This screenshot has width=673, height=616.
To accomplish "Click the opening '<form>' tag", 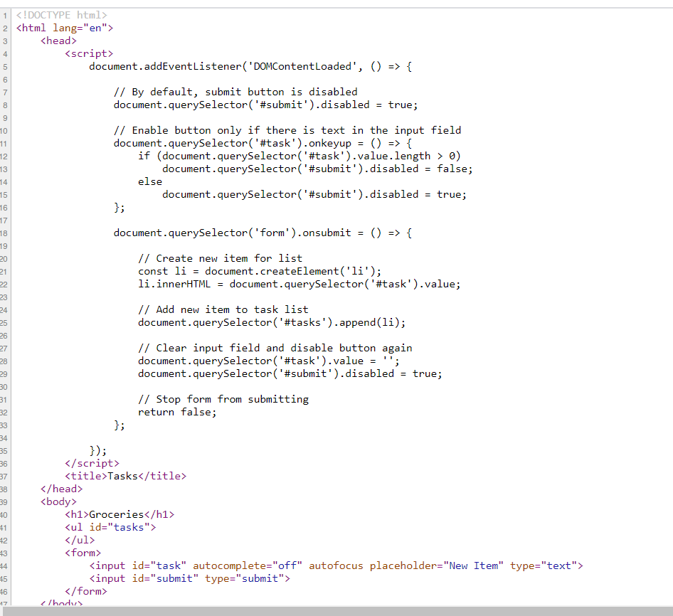I will 83,553.
